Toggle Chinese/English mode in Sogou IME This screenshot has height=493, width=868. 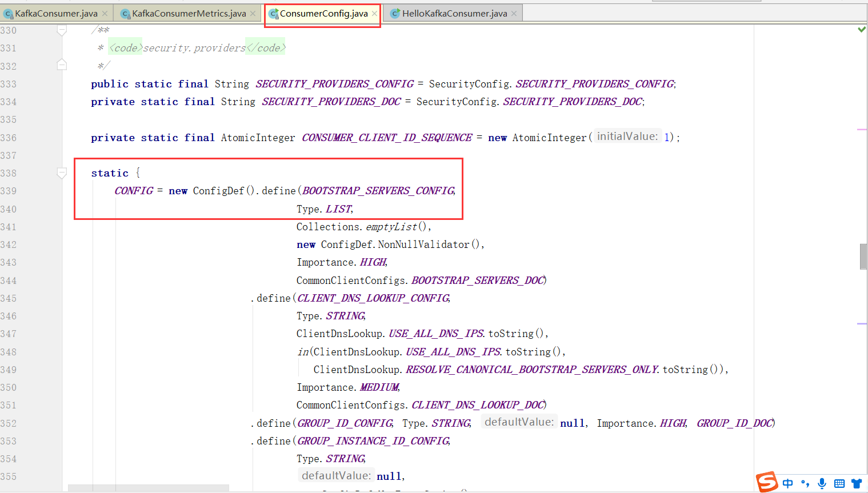[x=788, y=483]
